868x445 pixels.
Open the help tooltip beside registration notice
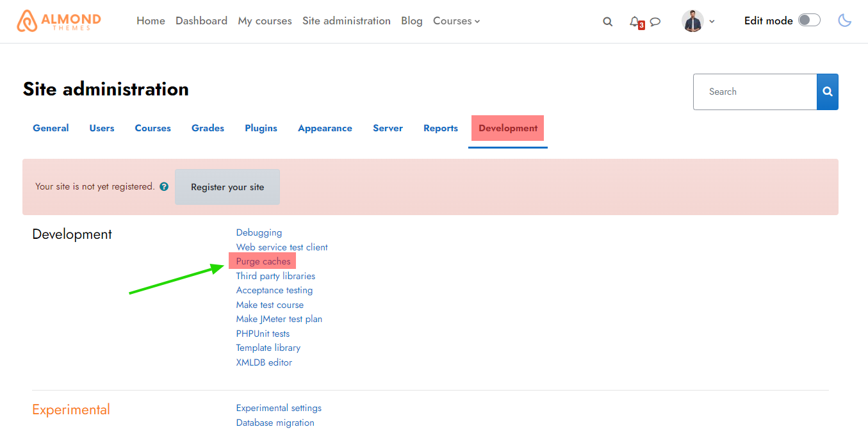point(164,186)
